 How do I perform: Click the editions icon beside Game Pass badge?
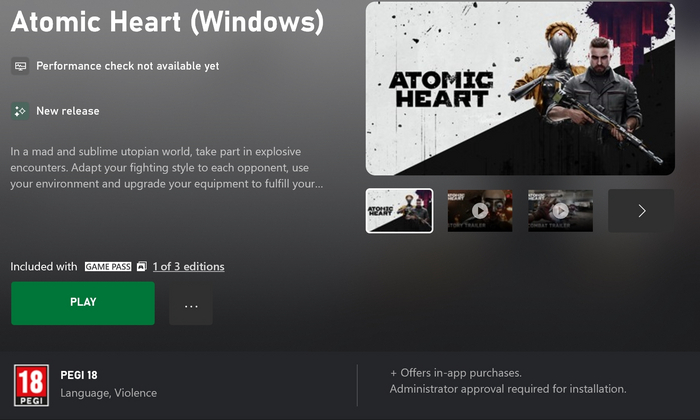pos(142,266)
